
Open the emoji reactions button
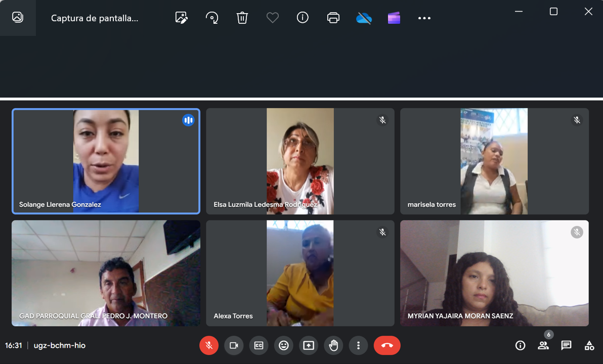pyautogui.click(x=284, y=345)
